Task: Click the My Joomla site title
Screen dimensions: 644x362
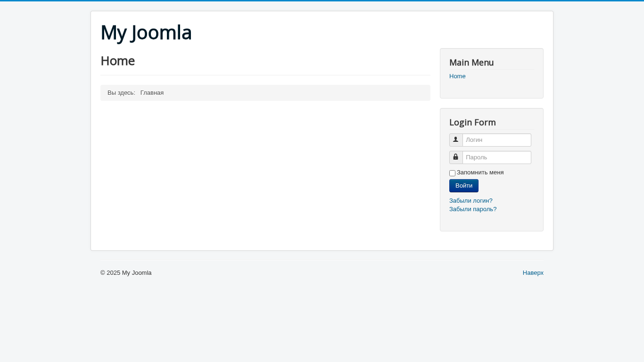Action: [x=146, y=33]
